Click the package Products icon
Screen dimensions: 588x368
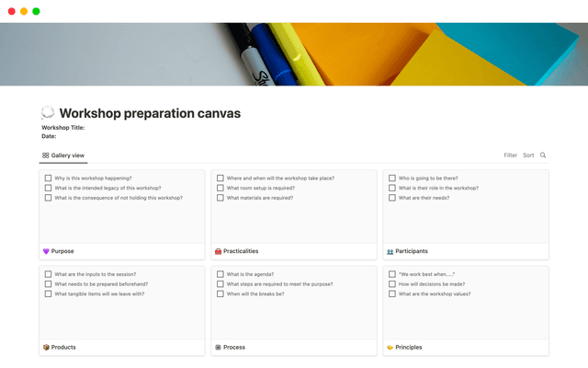point(47,347)
